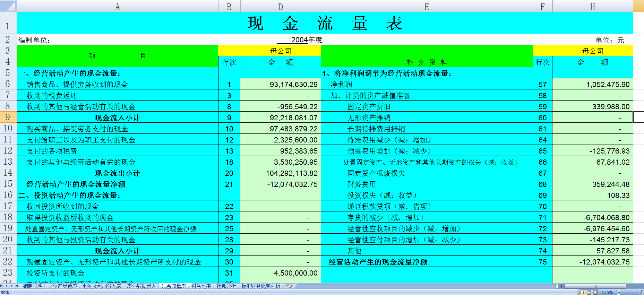Select column H header
This screenshot has width=644, height=295.
(x=593, y=6)
